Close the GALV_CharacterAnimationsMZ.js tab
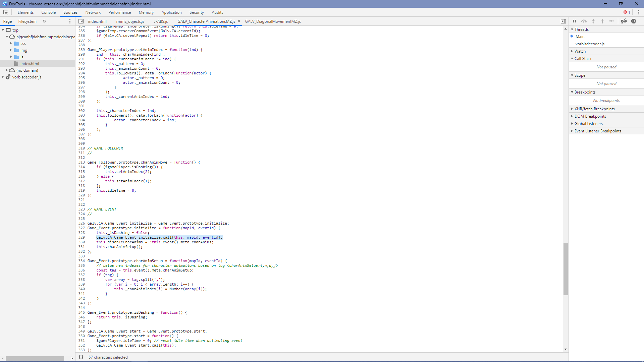 tap(239, 21)
